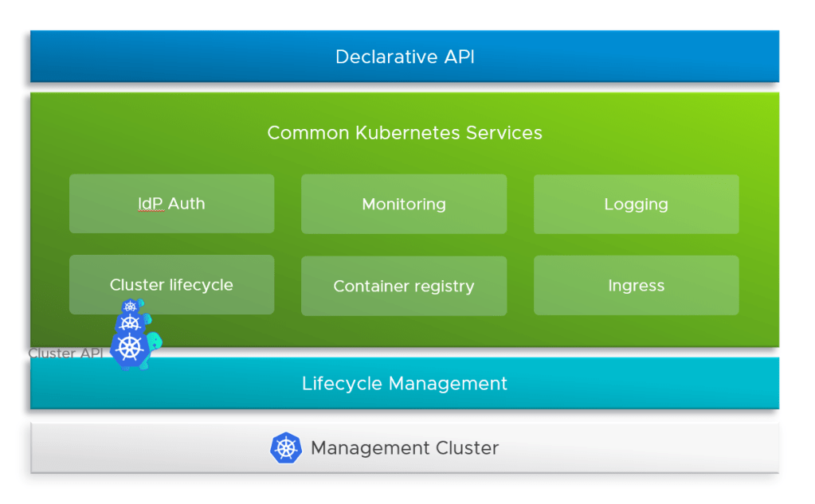
Task: Select the IdP Auth service box
Action: click(171, 204)
